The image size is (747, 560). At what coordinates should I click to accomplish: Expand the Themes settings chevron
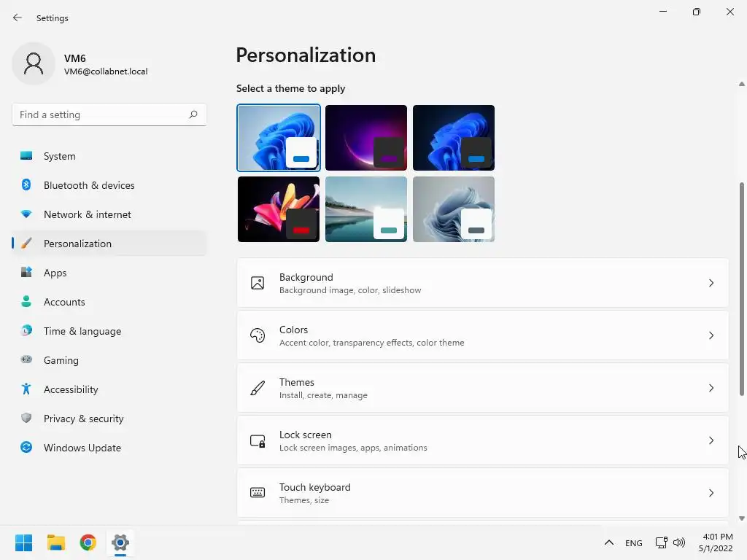(x=711, y=388)
